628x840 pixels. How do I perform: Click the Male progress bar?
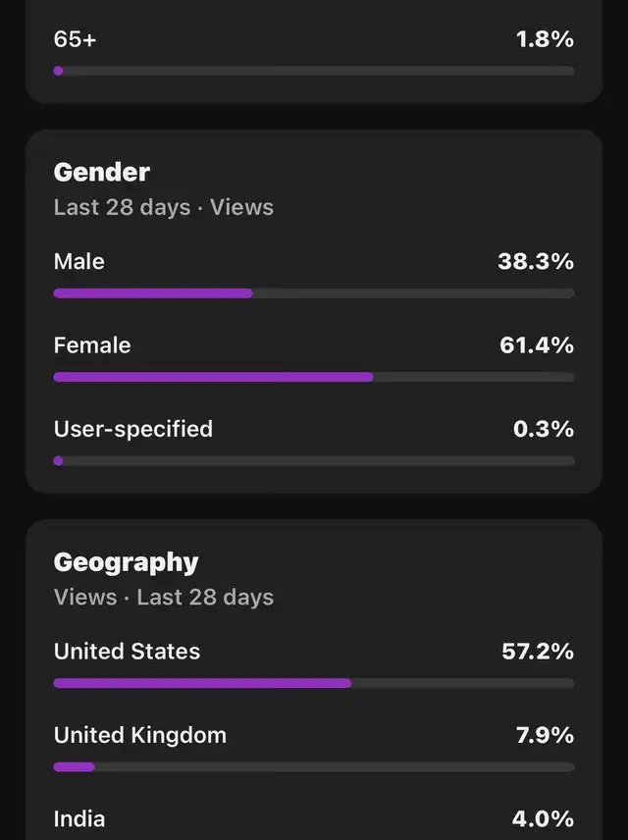point(314,293)
